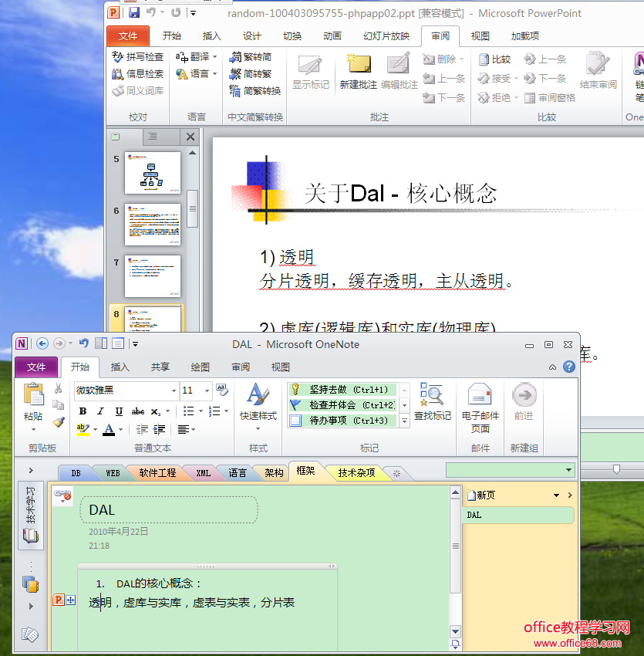Click 查找标记 find tags

(x=433, y=401)
